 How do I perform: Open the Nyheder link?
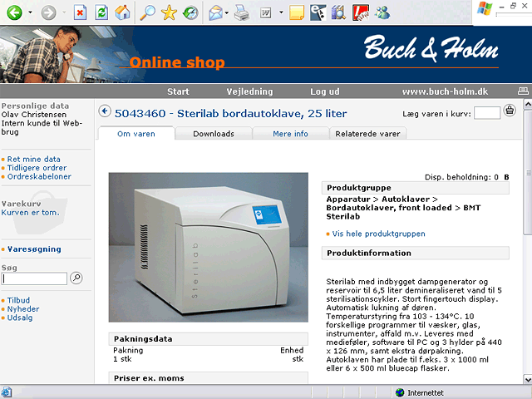click(x=23, y=309)
